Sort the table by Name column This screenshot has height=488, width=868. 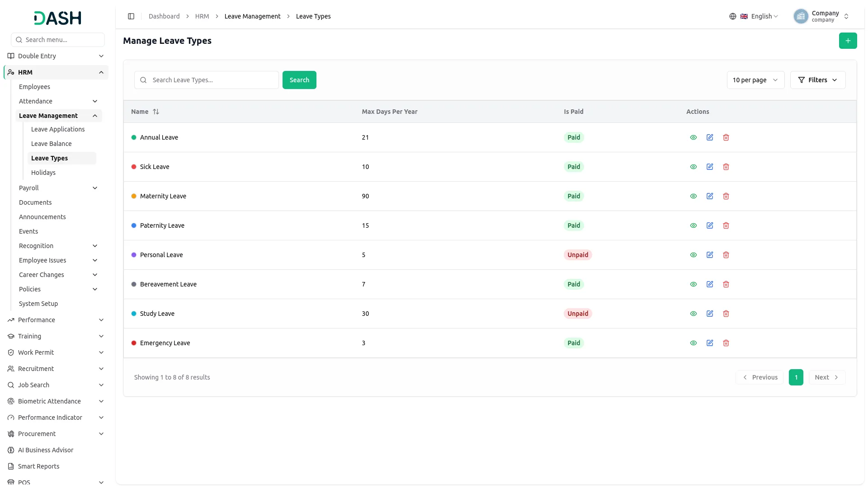click(x=156, y=112)
